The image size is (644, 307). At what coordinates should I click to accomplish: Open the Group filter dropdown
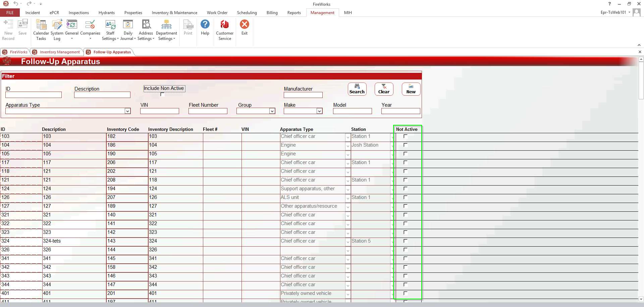pos(272,111)
